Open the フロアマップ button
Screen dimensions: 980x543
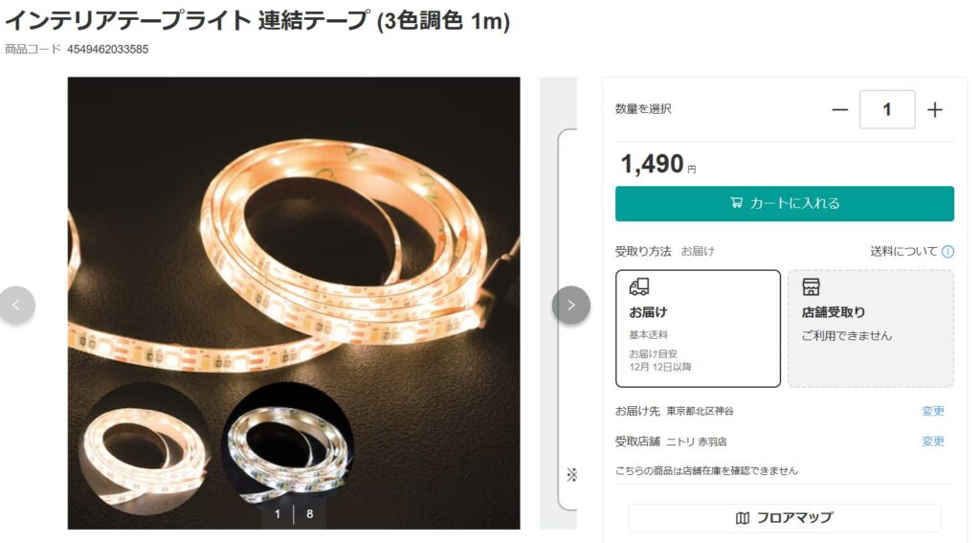coord(785,518)
